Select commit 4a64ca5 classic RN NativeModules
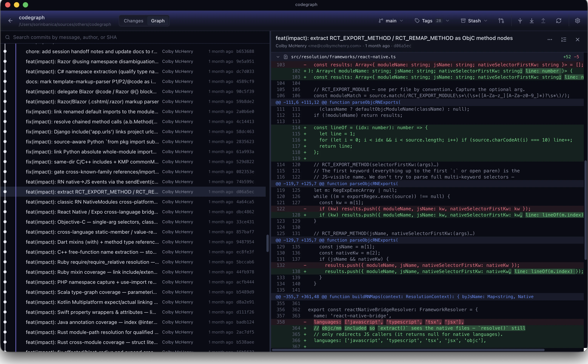This screenshot has height=364, width=588. click(x=133, y=202)
